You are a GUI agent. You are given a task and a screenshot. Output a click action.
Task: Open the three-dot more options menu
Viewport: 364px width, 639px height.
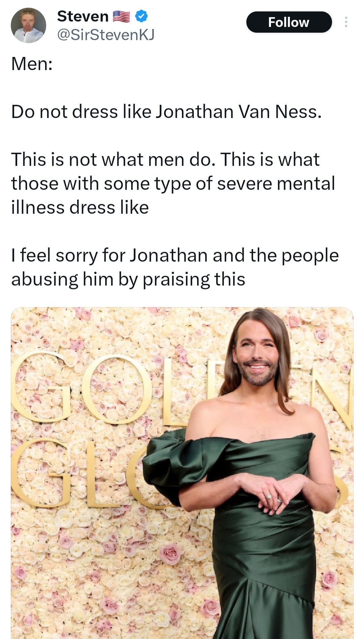(346, 22)
